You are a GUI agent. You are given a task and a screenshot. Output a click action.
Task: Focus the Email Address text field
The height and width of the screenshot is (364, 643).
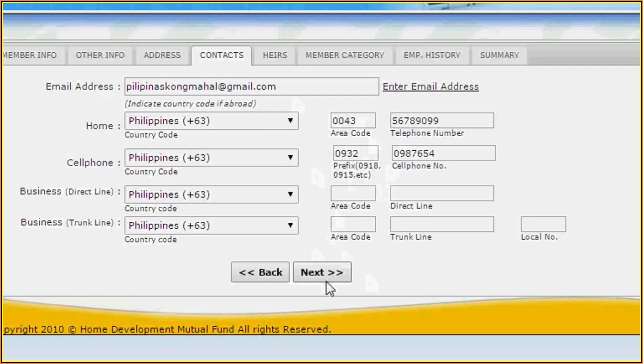tap(251, 87)
